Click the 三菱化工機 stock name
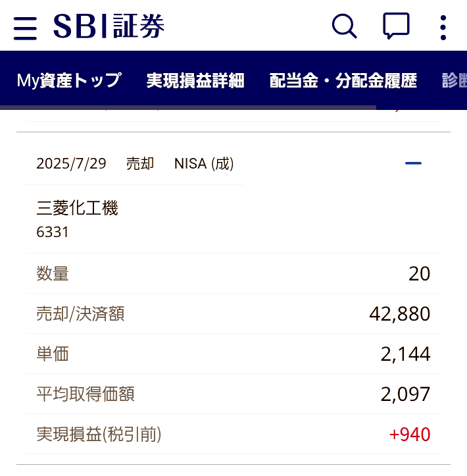The image size is (467, 476). click(77, 209)
